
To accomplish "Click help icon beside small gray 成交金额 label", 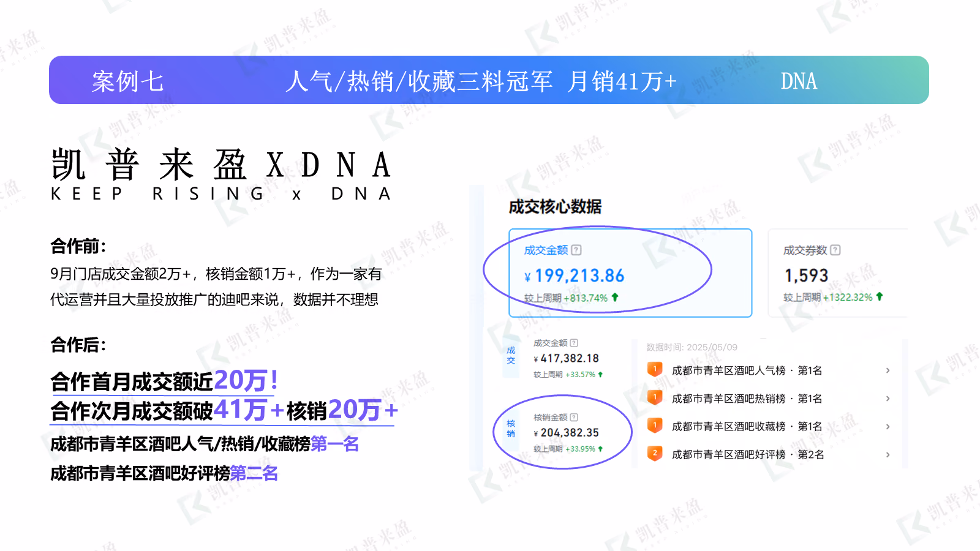I will pyautogui.click(x=574, y=343).
